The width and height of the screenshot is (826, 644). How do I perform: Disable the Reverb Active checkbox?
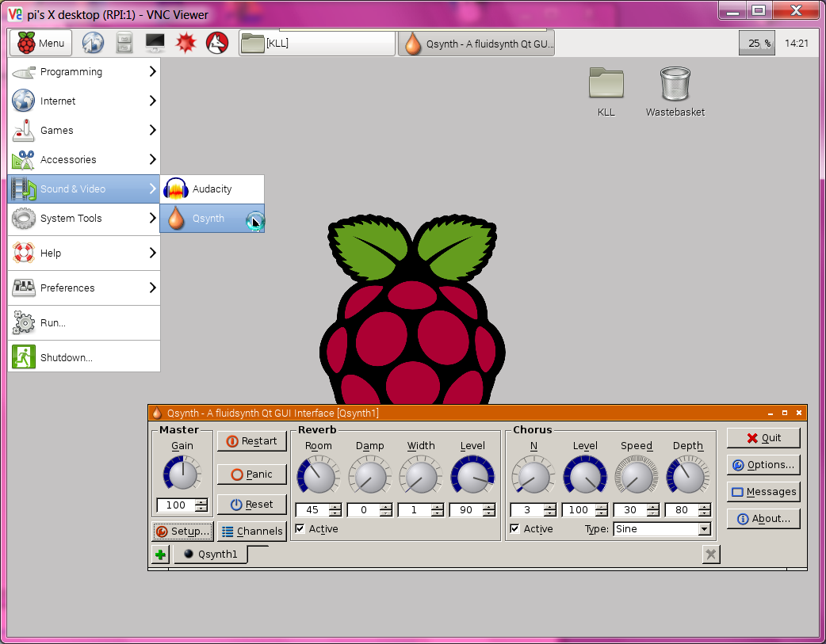point(300,528)
